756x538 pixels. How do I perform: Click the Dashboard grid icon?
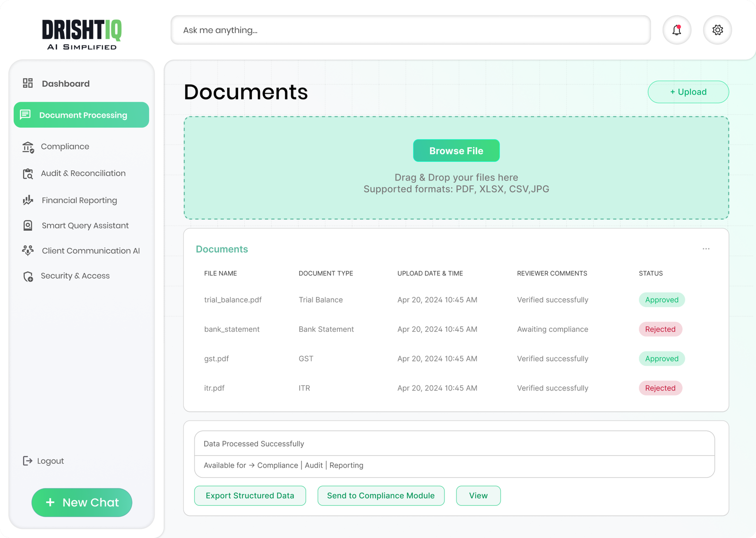[28, 84]
